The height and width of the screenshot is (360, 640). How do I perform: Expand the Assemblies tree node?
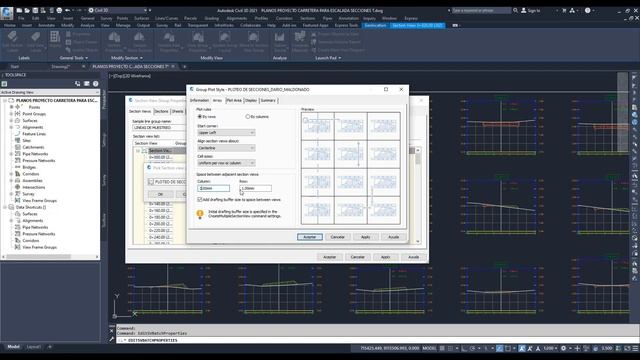(x=11, y=180)
